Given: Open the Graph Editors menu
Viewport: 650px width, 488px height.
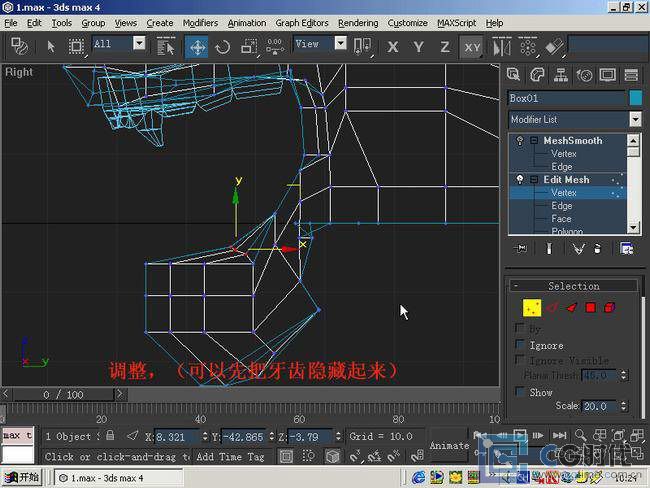Looking at the screenshot, I should point(302,23).
